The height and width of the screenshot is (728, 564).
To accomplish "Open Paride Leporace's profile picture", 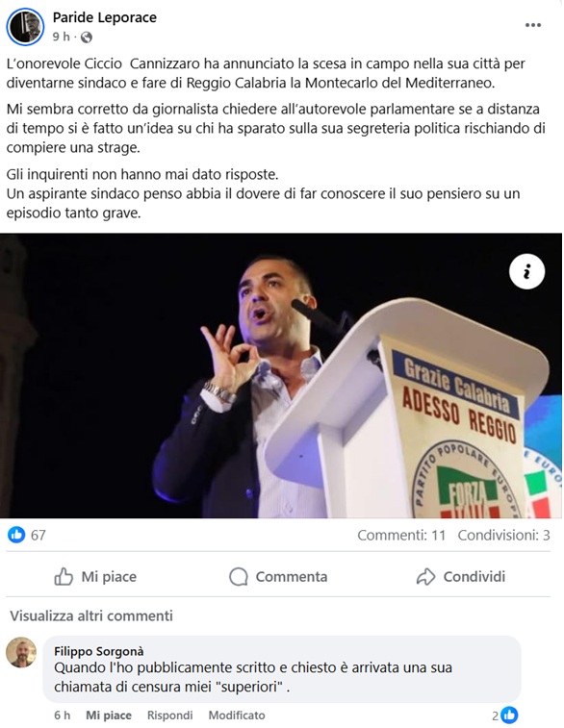I will click(x=25, y=27).
